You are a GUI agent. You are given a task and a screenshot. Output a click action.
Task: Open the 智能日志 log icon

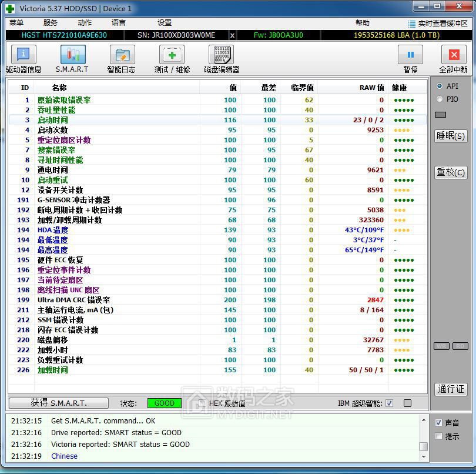[x=122, y=54]
